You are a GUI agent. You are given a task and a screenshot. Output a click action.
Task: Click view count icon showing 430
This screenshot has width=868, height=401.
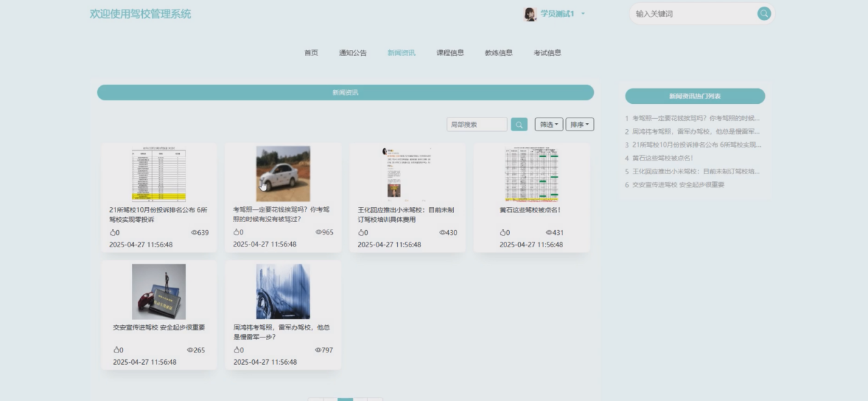(443, 233)
